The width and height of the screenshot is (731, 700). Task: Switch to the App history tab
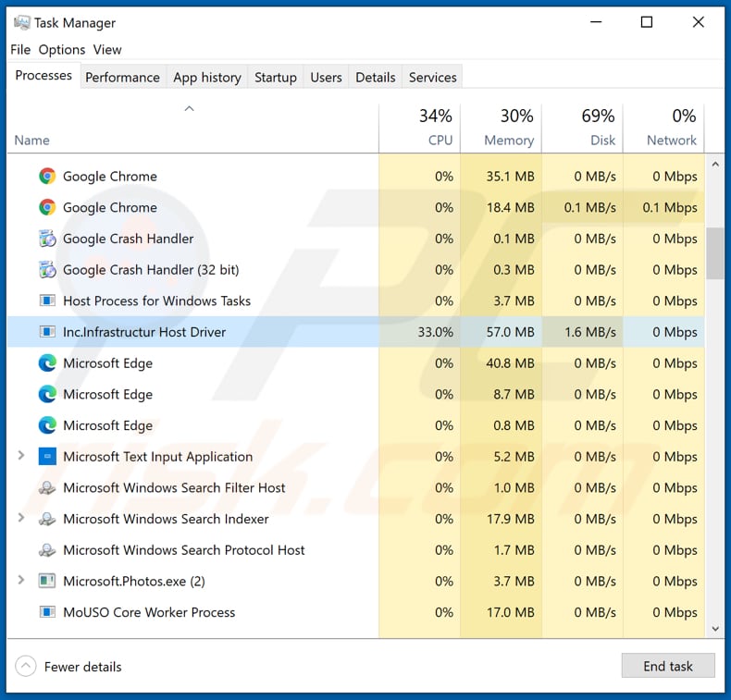(x=207, y=78)
